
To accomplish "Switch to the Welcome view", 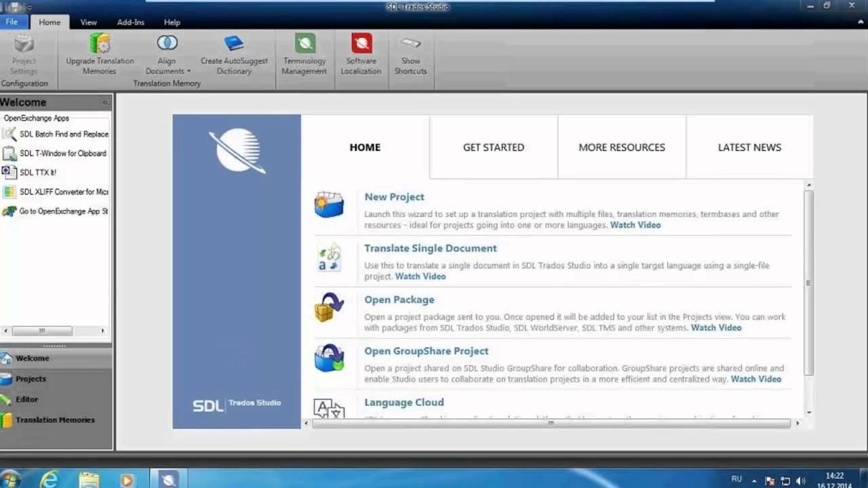I will click(x=56, y=358).
